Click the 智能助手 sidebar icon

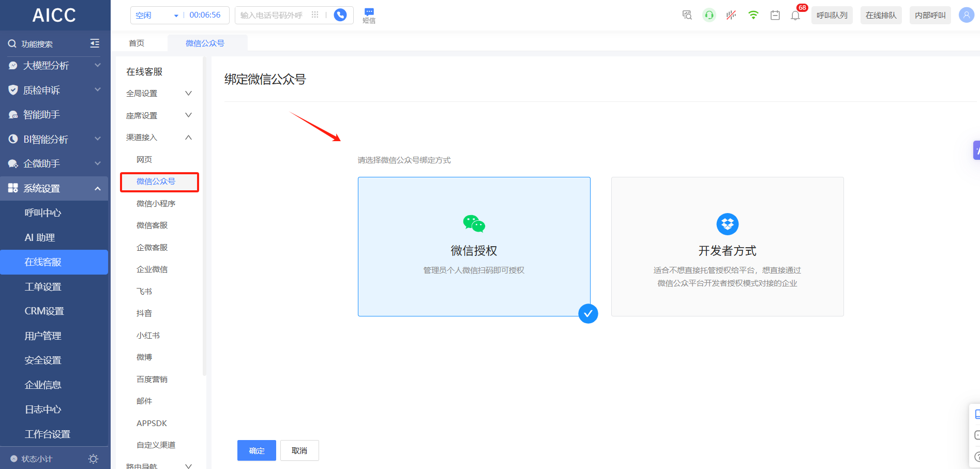click(13, 115)
